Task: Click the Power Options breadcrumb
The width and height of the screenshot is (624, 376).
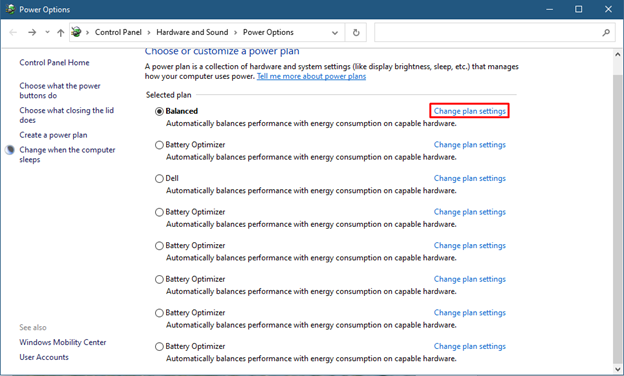Action: point(268,32)
